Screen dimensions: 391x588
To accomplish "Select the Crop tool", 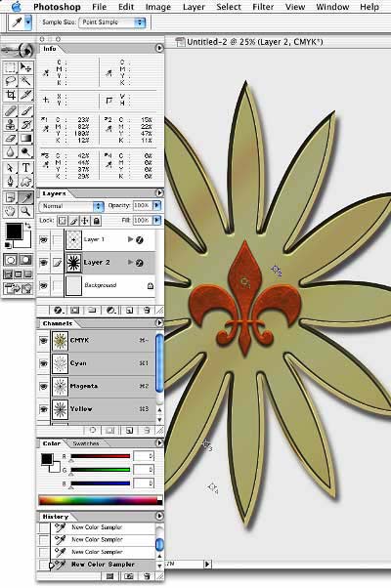I will 11,95.
